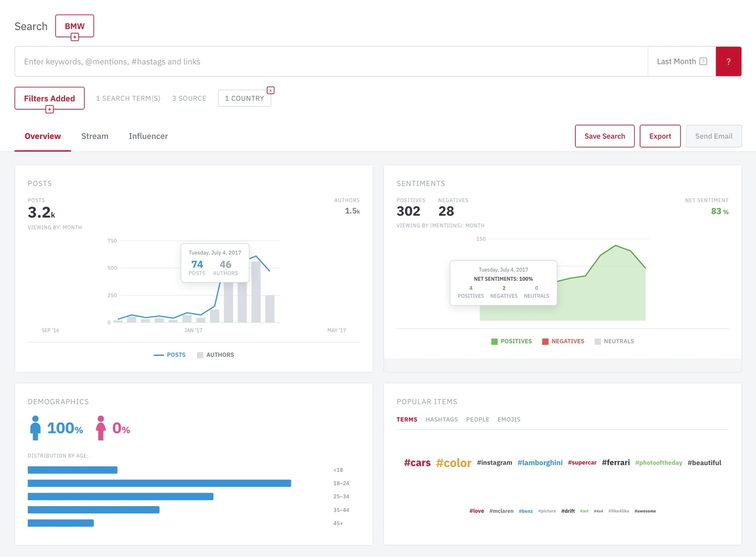
Task: Click the plus icon under BMW tag
Action: coord(75,37)
